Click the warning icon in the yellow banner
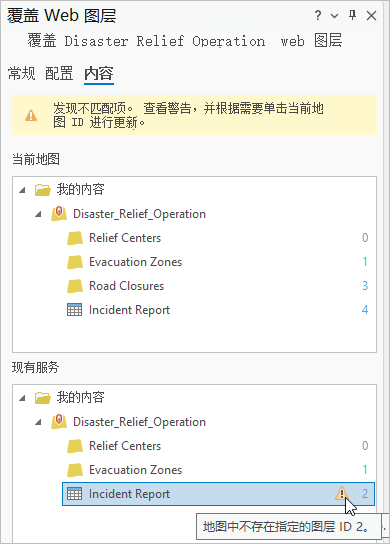This screenshot has width=390, height=544. (x=31, y=115)
